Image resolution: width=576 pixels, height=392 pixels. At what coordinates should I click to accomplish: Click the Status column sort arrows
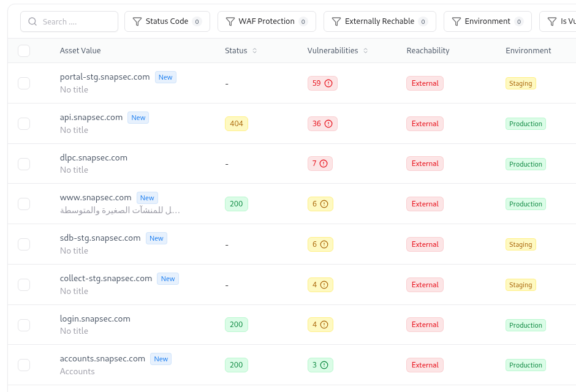click(254, 51)
